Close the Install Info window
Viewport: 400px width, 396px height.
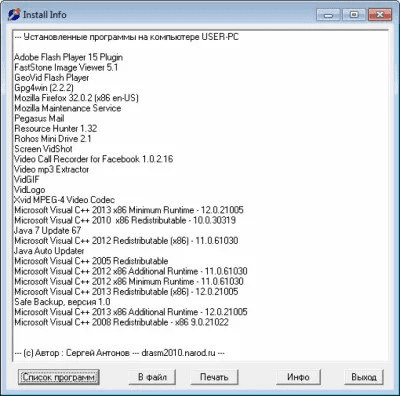coord(380,15)
